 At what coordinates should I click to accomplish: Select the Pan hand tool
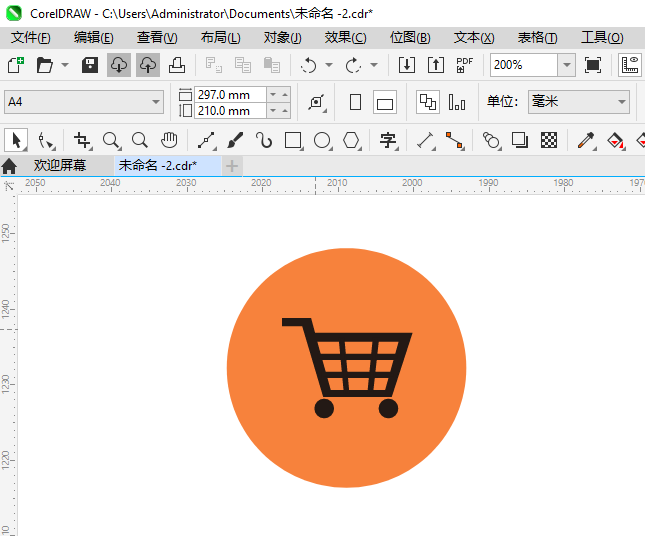coord(169,141)
